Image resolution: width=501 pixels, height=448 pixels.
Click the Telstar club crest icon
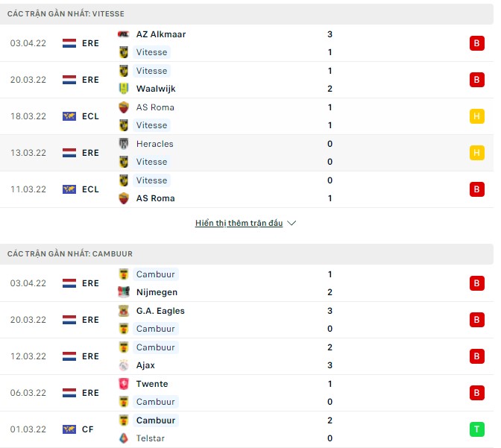[124, 438]
